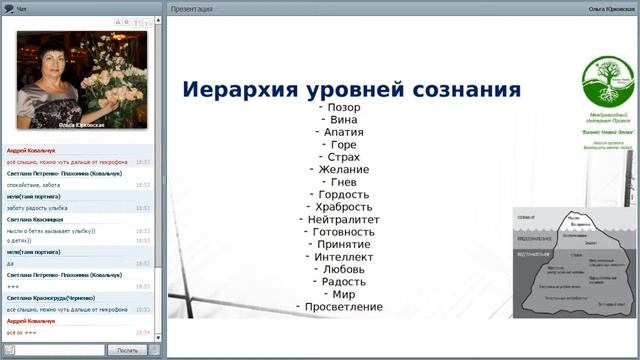
Task: Click the slide item 'Желание'
Action: [344, 169]
